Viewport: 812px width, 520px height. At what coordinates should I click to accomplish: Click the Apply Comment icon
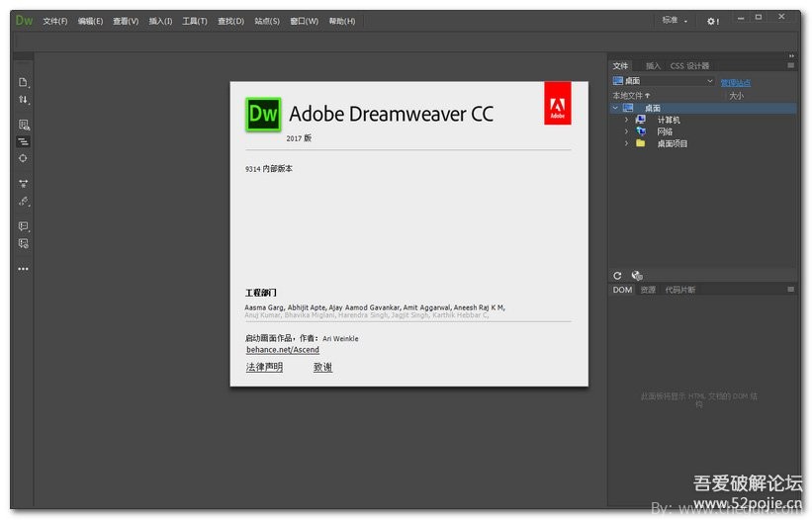pyautogui.click(x=24, y=226)
